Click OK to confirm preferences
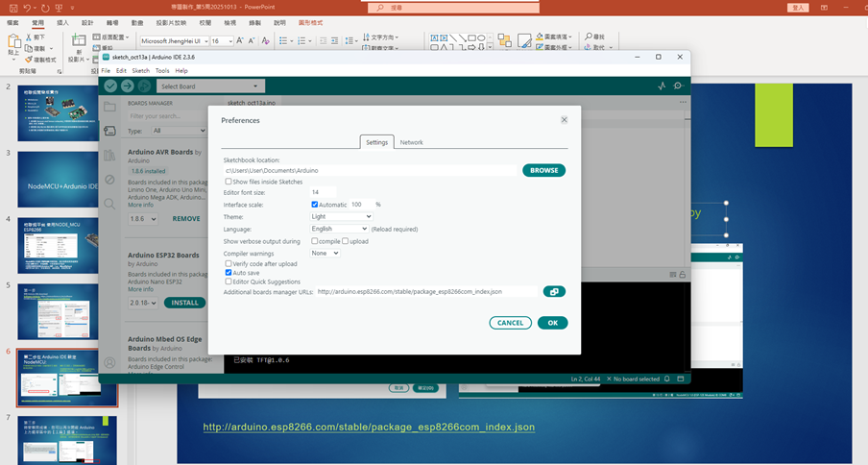868x465 pixels. (x=552, y=323)
